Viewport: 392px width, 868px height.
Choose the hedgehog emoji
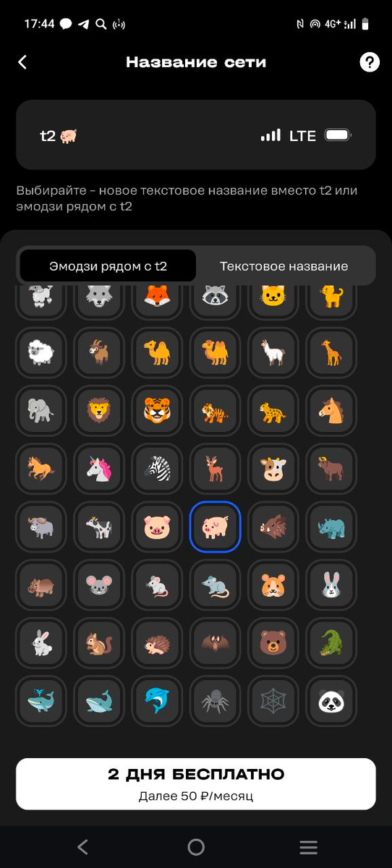pyautogui.click(x=157, y=642)
